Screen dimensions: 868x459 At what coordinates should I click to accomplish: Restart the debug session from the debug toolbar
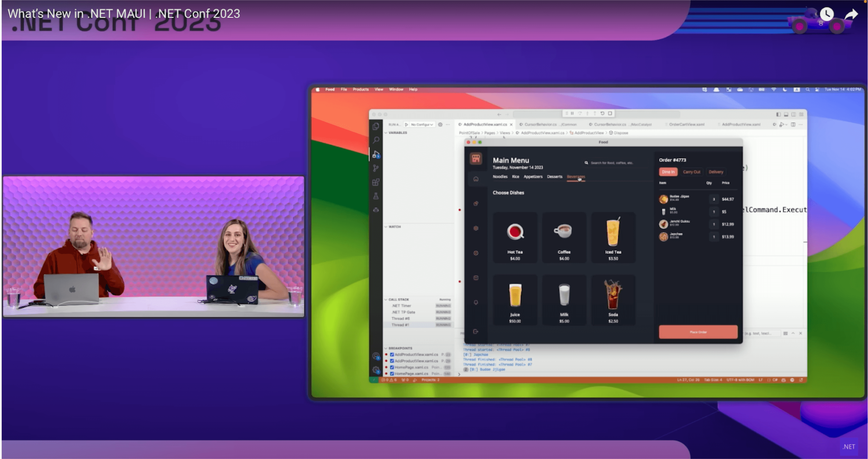tap(602, 113)
